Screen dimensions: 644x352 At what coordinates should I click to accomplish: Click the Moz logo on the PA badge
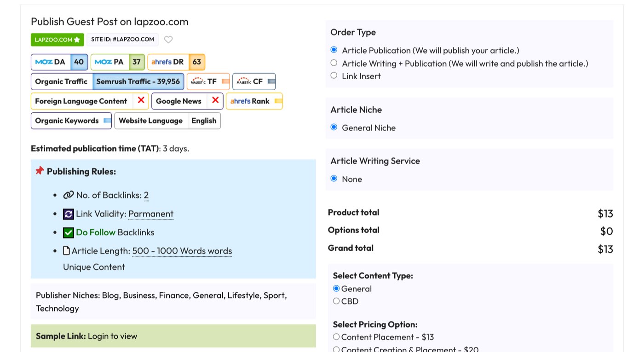103,62
